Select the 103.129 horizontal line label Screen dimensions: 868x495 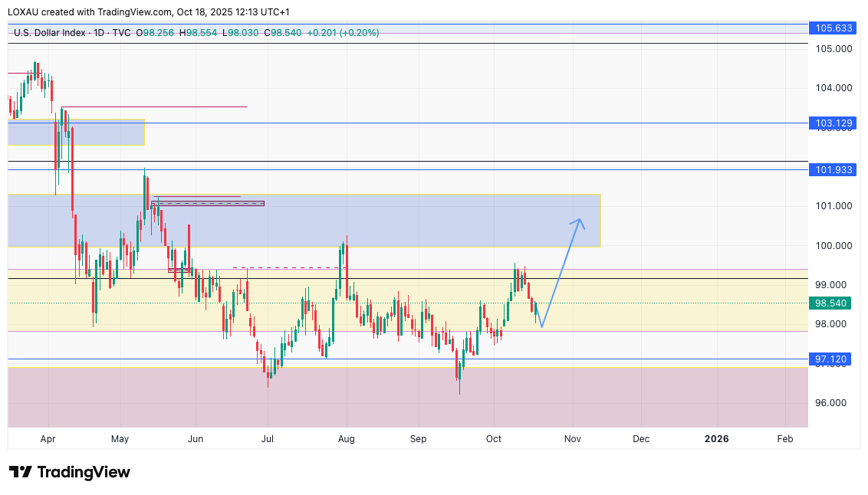click(x=833, y=123)
